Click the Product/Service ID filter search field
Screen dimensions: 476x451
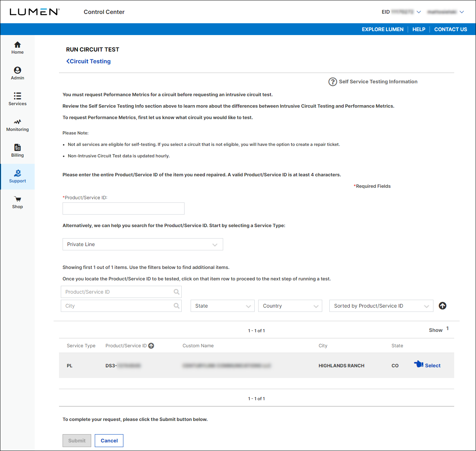(121, 292)
